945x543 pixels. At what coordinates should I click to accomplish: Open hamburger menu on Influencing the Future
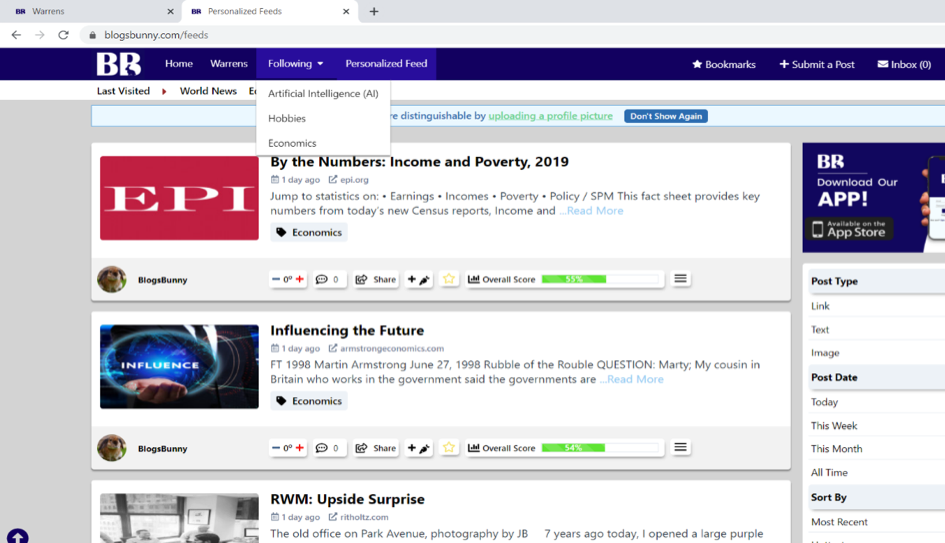coord(680,447)
